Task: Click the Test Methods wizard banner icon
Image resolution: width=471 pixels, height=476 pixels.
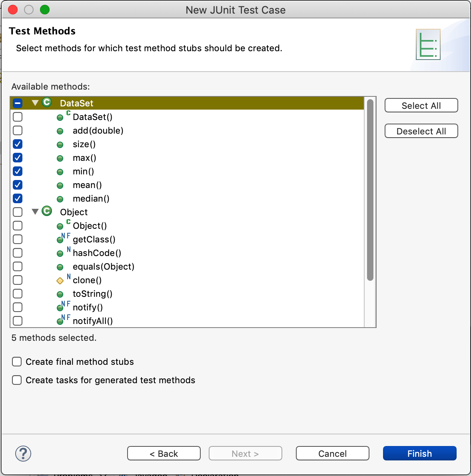Action: coord(428,44)
